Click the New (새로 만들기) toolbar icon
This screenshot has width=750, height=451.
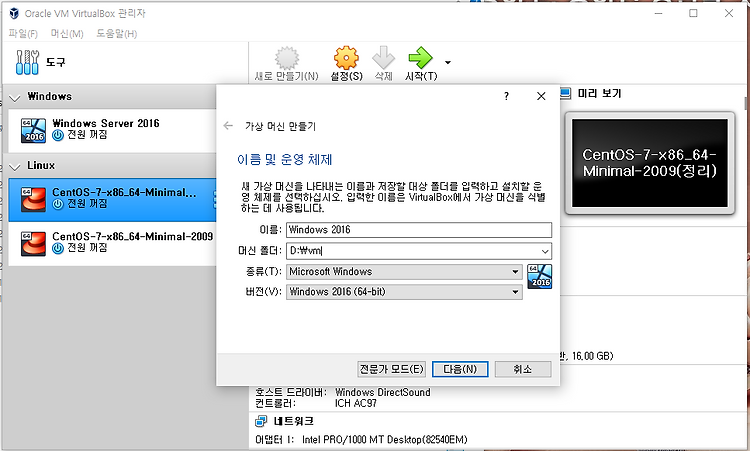coord(287,58)
